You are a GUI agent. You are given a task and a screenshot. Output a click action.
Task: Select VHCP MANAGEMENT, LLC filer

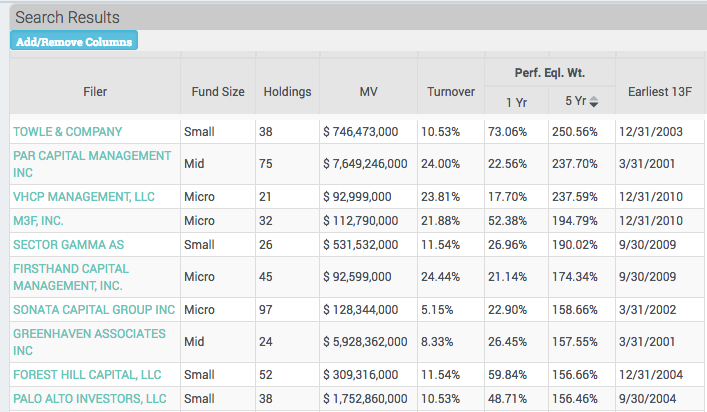coord(84,197)
